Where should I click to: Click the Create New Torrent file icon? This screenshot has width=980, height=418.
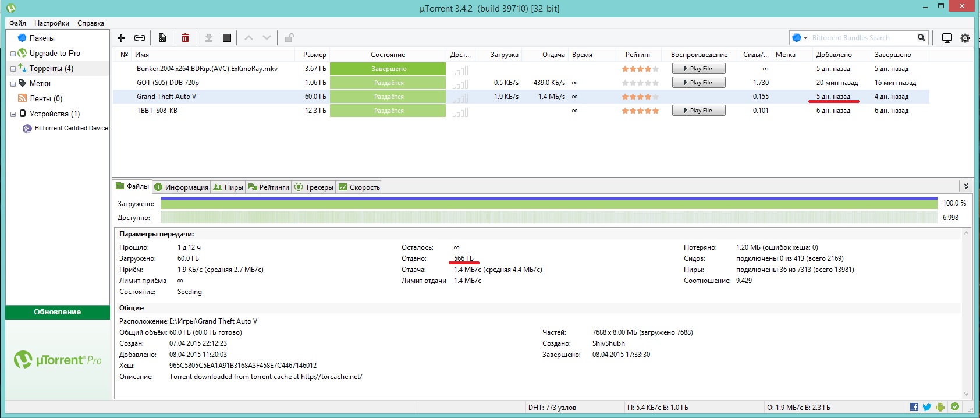point(162,38)
